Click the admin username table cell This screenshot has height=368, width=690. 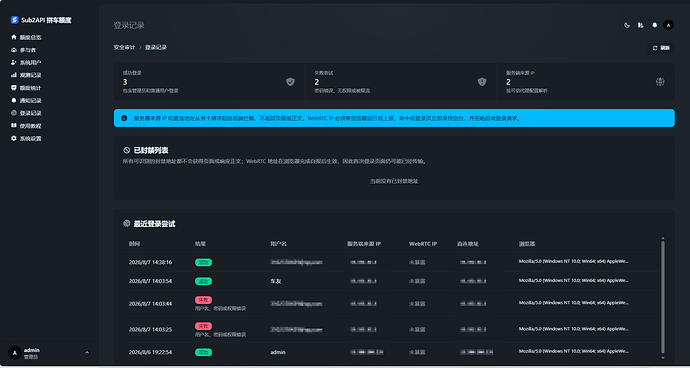coord(278,353)
